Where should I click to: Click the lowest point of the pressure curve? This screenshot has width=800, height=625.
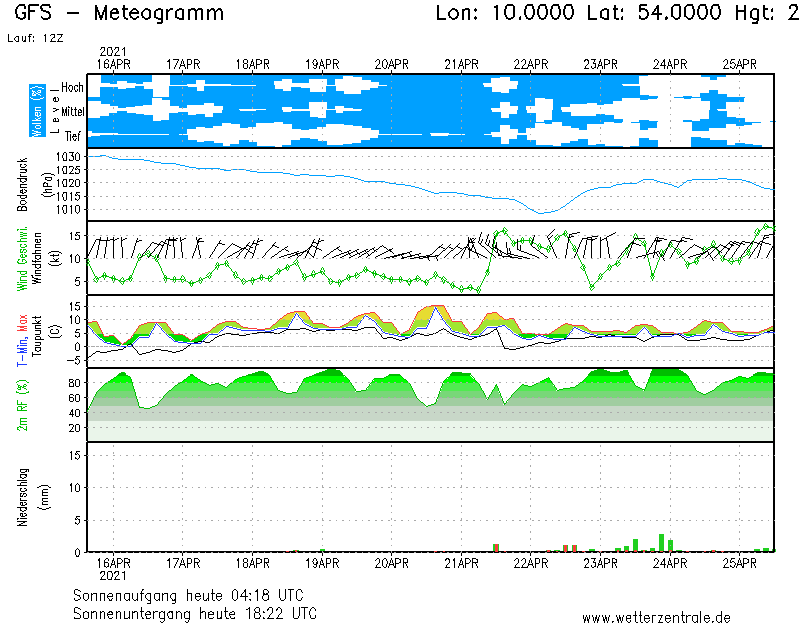[x=541, y=212]
